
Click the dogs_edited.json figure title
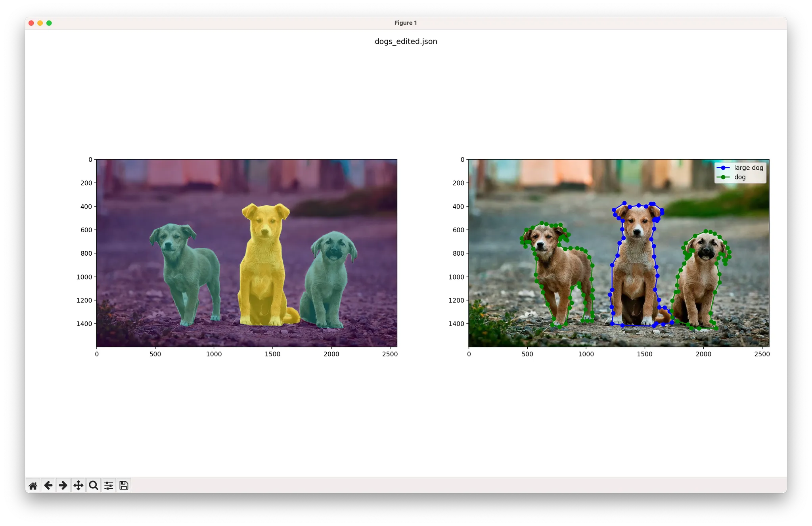tap(406, 42)
